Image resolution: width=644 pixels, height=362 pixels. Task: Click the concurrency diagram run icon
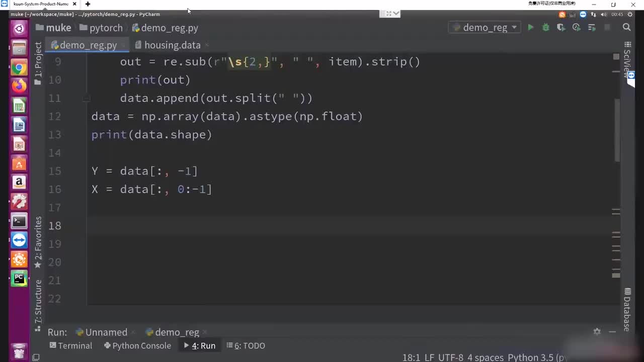592,28
